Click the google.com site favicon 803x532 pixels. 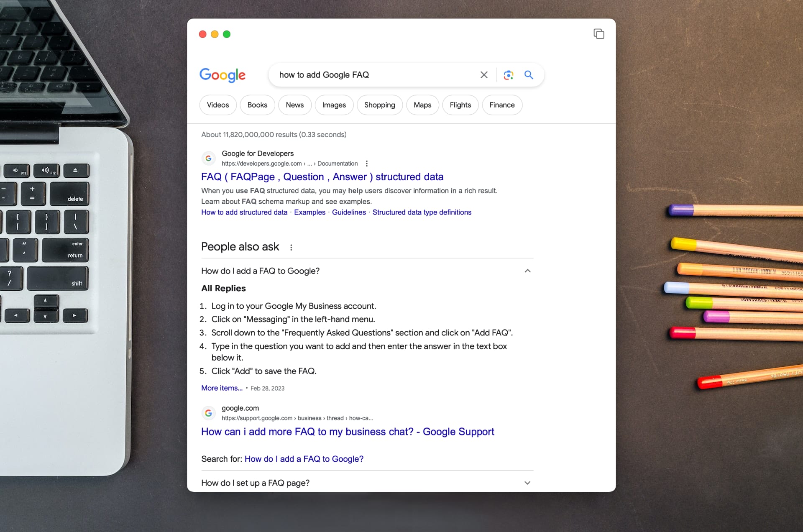coord(209,413)
